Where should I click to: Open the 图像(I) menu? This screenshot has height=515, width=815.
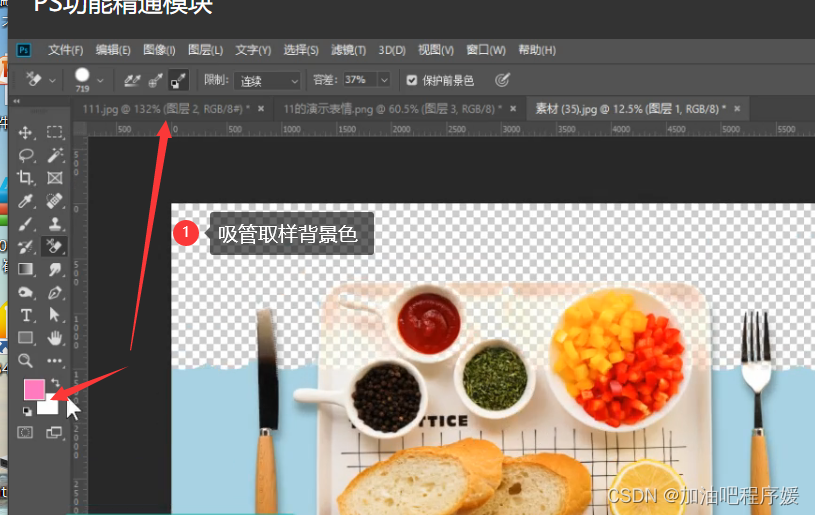[159, 50]
